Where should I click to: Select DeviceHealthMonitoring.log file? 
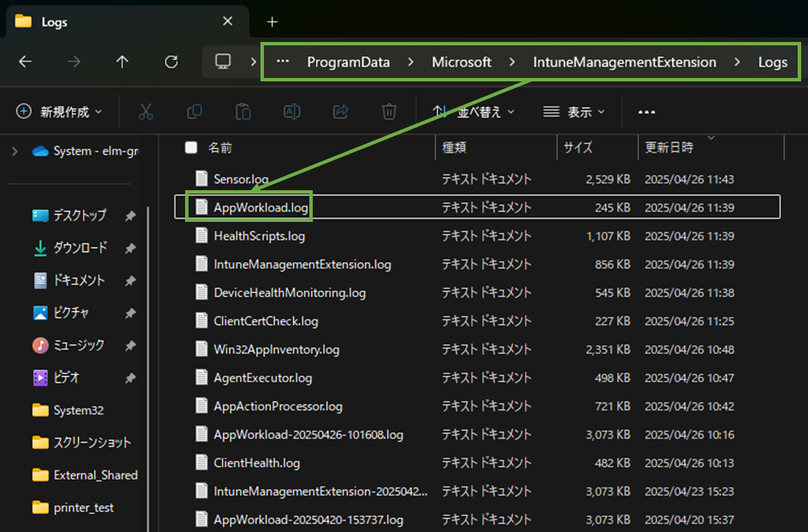pyautogui.click(x=477, y=292)
